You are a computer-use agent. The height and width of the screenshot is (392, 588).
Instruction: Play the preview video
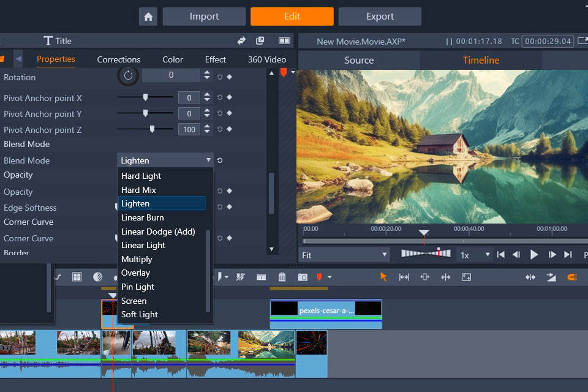click(534, 255)
